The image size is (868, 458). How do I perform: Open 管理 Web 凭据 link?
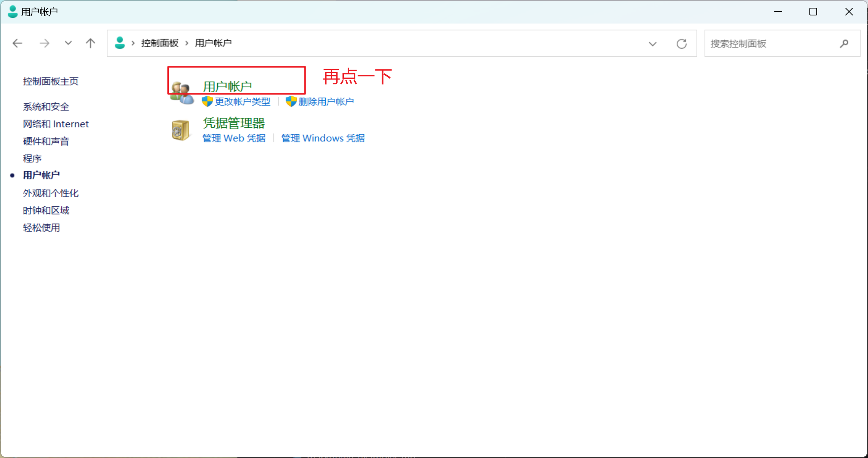tap(234, 138)
